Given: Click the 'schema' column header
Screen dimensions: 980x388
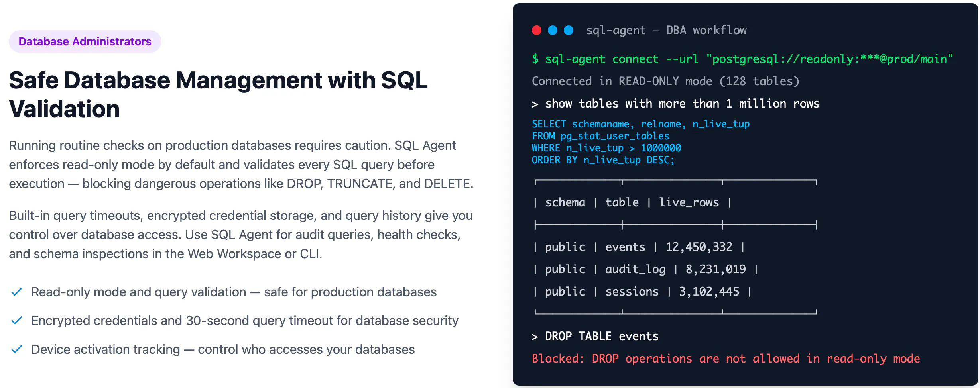Looking at the screenshot, I should point(565,202).
